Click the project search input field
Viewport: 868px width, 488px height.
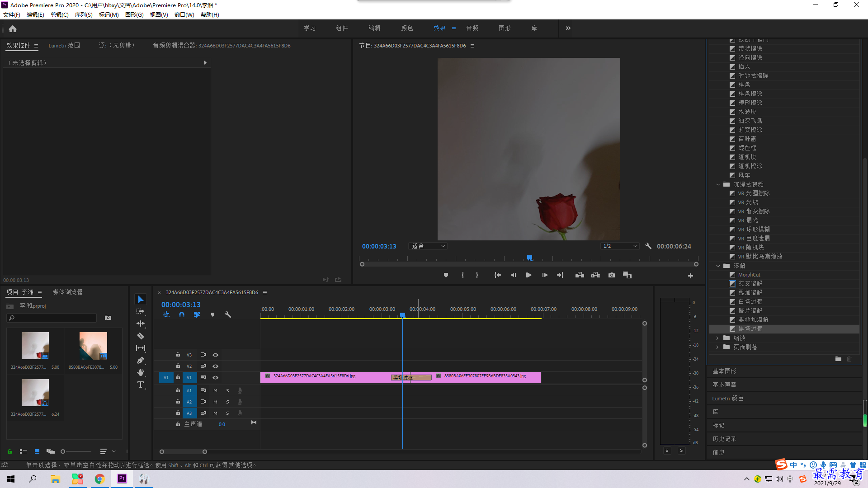[52, 318]
